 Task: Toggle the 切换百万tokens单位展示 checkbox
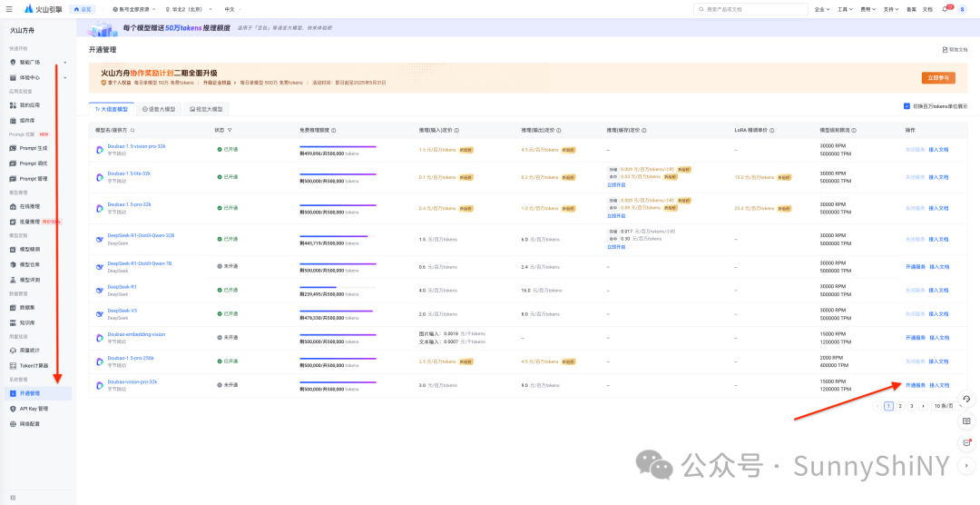[x=906, y=106]
